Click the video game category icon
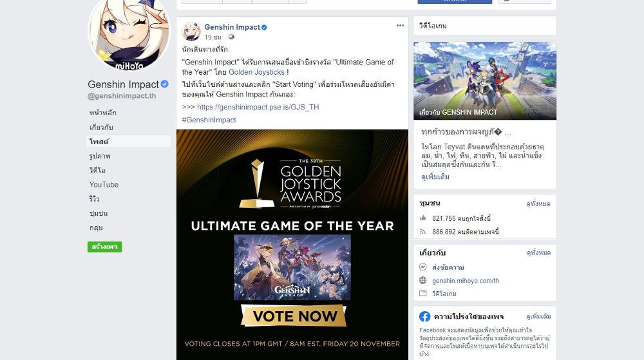The width and height of the screenshot is (644, 360). pos(423,294)
